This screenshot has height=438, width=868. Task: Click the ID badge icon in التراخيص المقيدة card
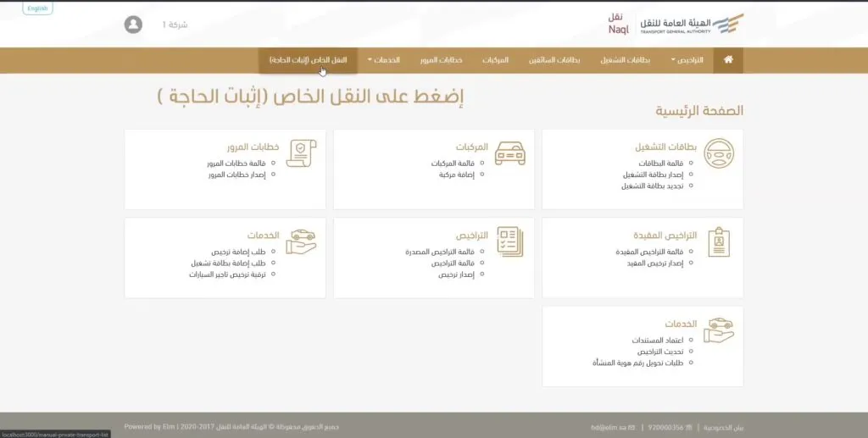pyautogui.click(x=719, y=242)
